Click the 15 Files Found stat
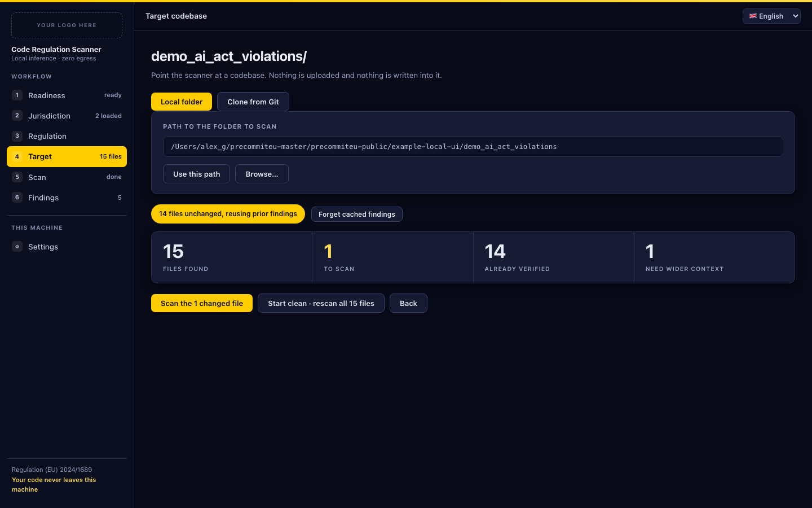812x508 pixels. tap(232, 257)
